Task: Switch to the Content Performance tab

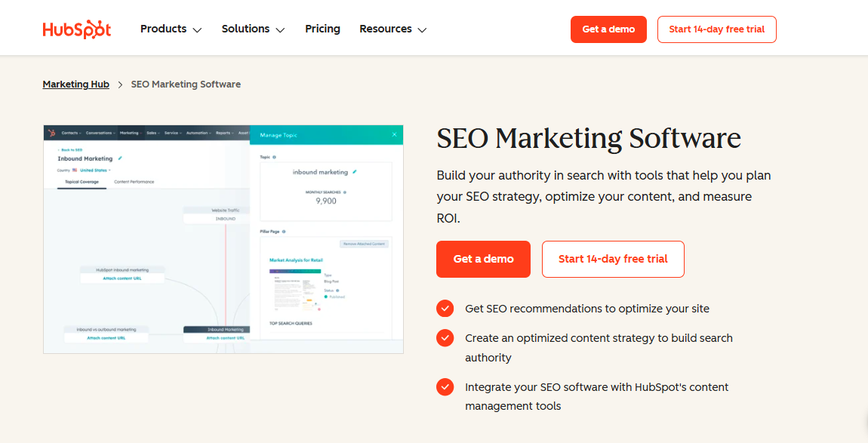Action: [134, 182]
